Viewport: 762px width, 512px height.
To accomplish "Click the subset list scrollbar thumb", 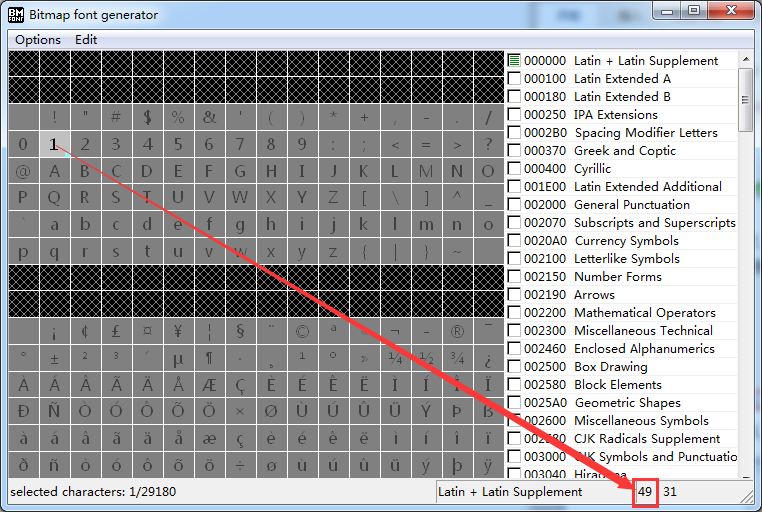I will [745, 100].
